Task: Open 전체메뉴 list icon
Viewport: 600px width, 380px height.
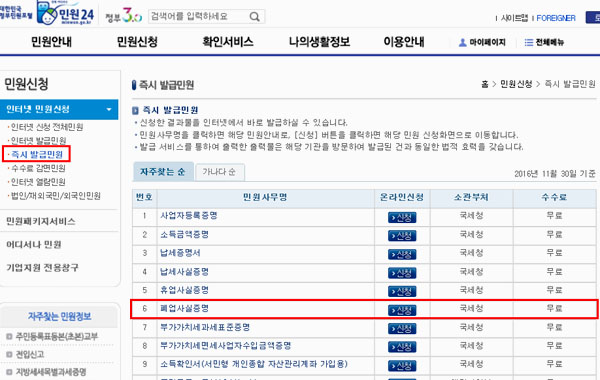Action: (544, 42)
